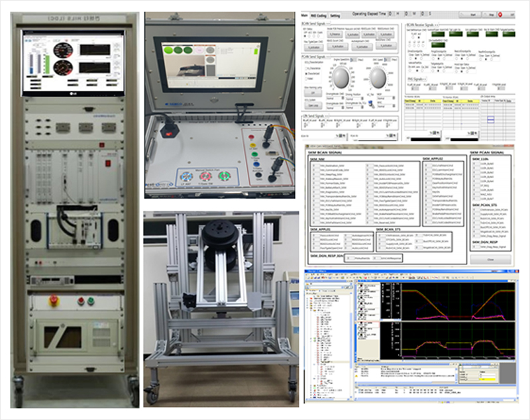The height and width of the screenshot is (420, 530).
Task: Click the Engine Speed rotary knob
Action: (x=343, y=79)
